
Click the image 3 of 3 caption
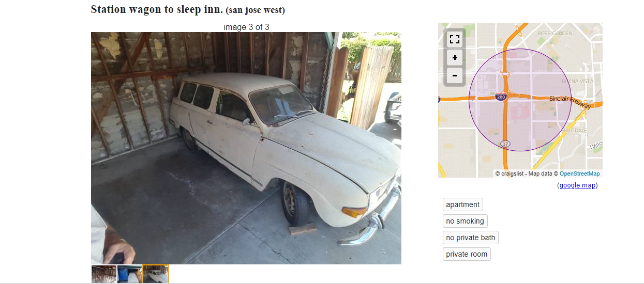(246, 27)
